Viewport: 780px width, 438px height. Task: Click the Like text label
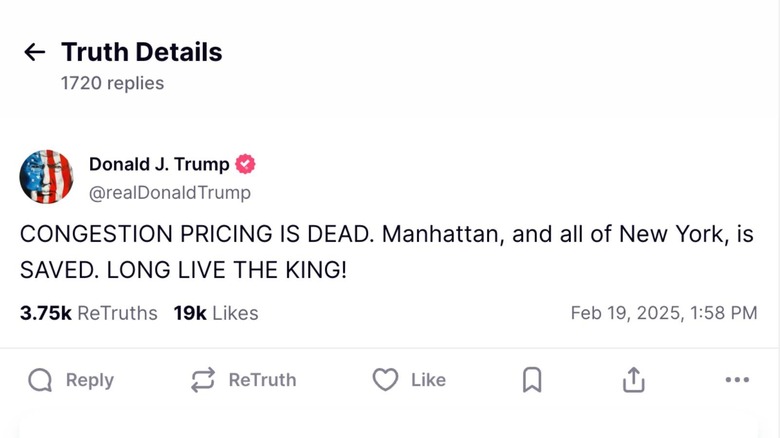click(x=428, y=380)
